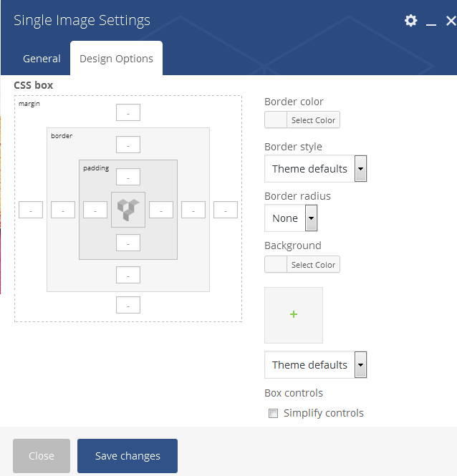Open the Border radius dropdown
Screen dimensions: 457x476
291,218
